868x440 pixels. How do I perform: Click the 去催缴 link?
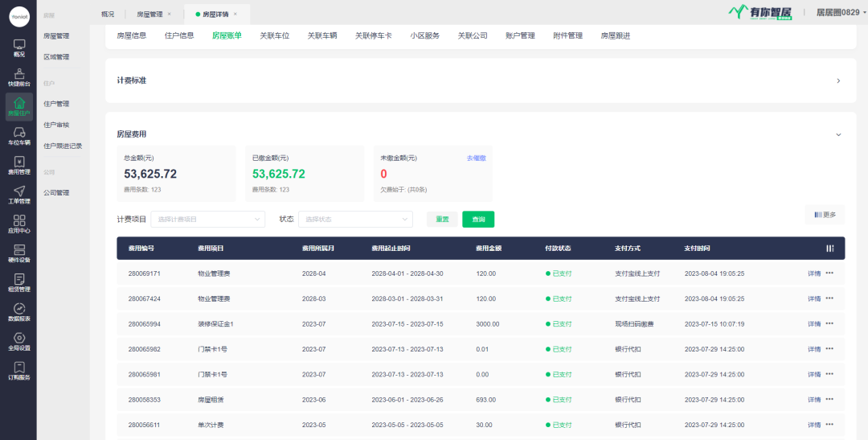pyautogui.click(x=476, y=158)
